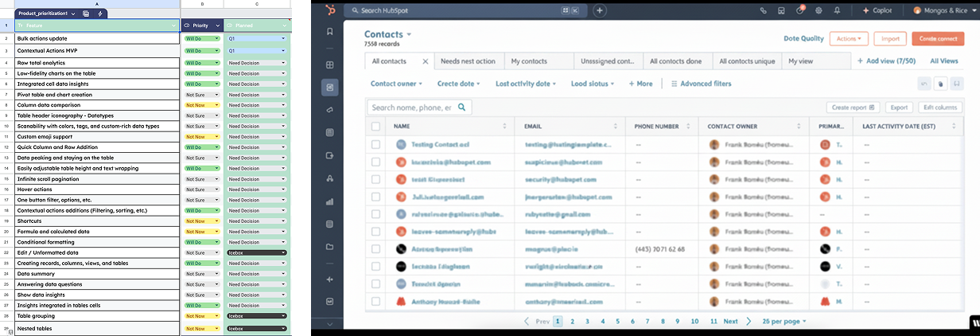The width and height of the screenshot is (980, 336).
Task: Open the settings gear in HubSpot top bar
Action: 819,10
